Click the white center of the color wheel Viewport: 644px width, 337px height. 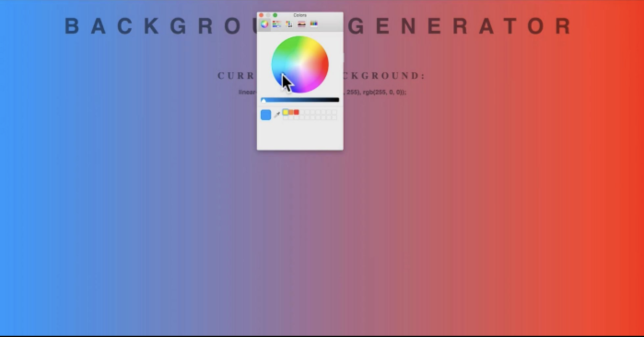pos(300,65)
